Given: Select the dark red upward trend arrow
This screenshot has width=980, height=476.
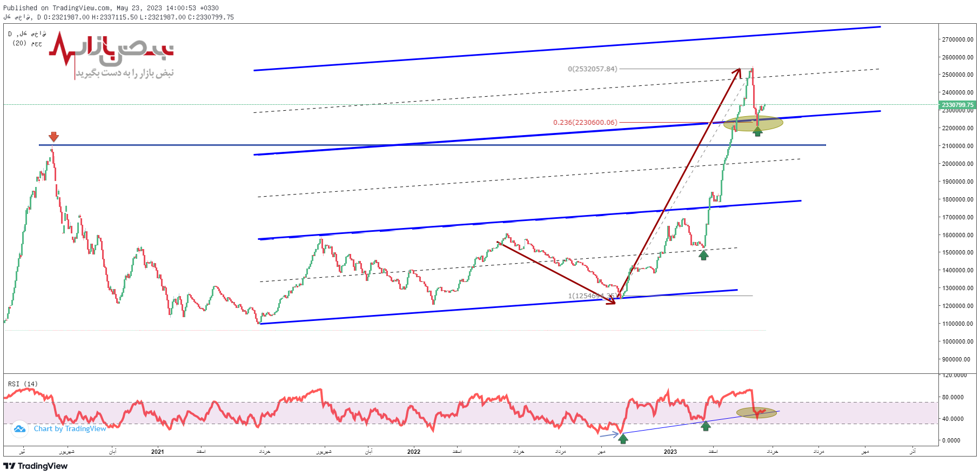Looking at the screenshot, I should pos(679,182).
